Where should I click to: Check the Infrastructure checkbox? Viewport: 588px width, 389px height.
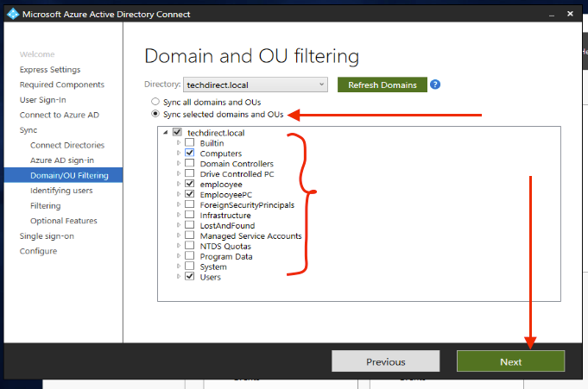pyautogui.click(x=190, y=215)
